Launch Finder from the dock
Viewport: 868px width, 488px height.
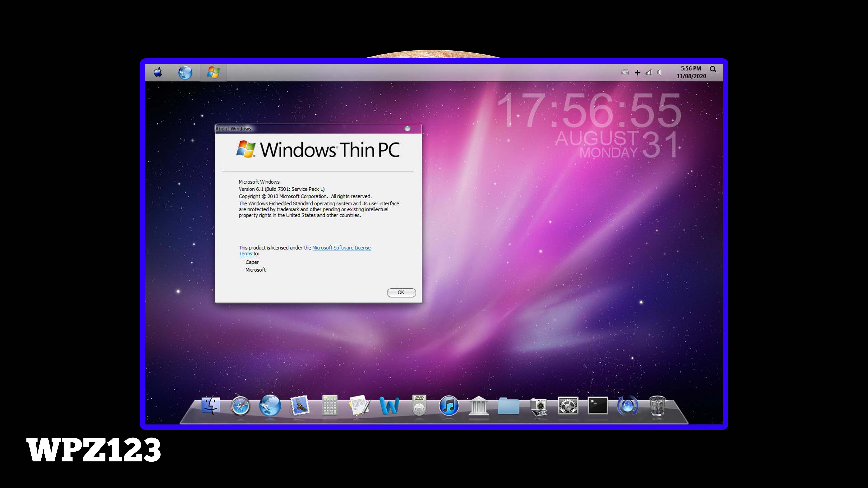[211, 405]
